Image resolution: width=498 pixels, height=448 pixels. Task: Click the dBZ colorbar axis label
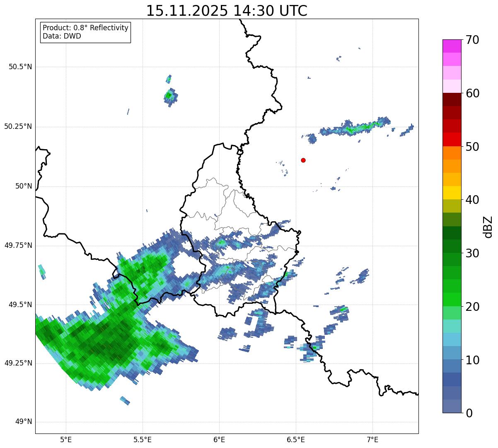pyautogui.click(x=488, y=227)
